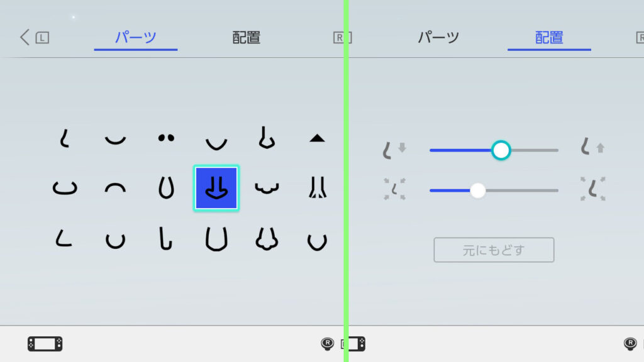
Task: Click the Switch console icon at bottom left
Action: 45,344
